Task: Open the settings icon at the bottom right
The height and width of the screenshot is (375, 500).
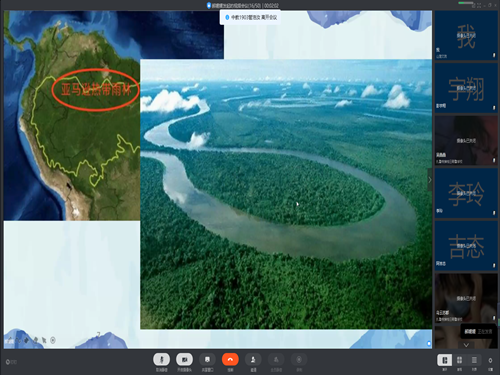Action: coord(490,361)
